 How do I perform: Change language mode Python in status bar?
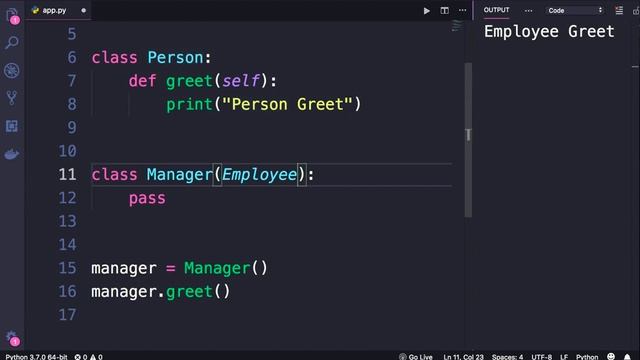[587, 357]
